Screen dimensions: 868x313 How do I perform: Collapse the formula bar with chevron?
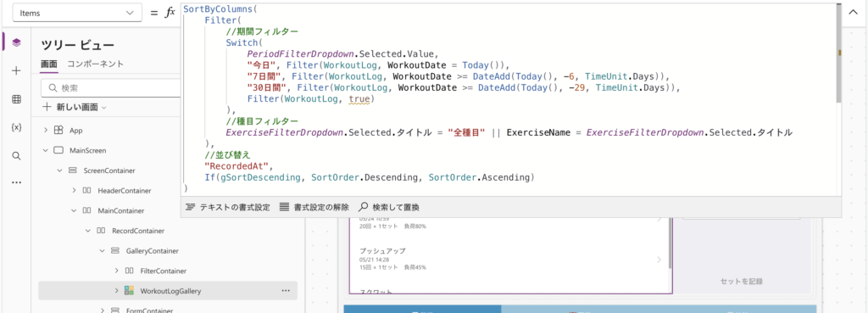pos(853,13)
